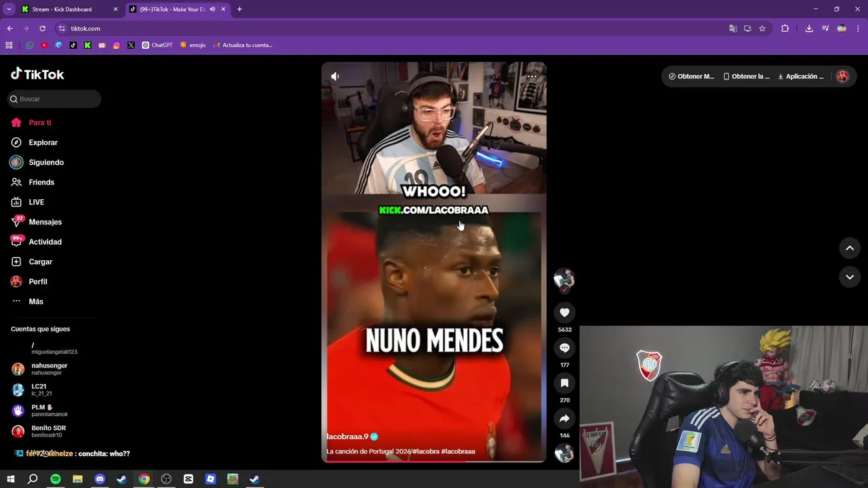The width and height of the screenshot is (868, 488).
Task: Click the Buscar search field
Action: [54, 99]
